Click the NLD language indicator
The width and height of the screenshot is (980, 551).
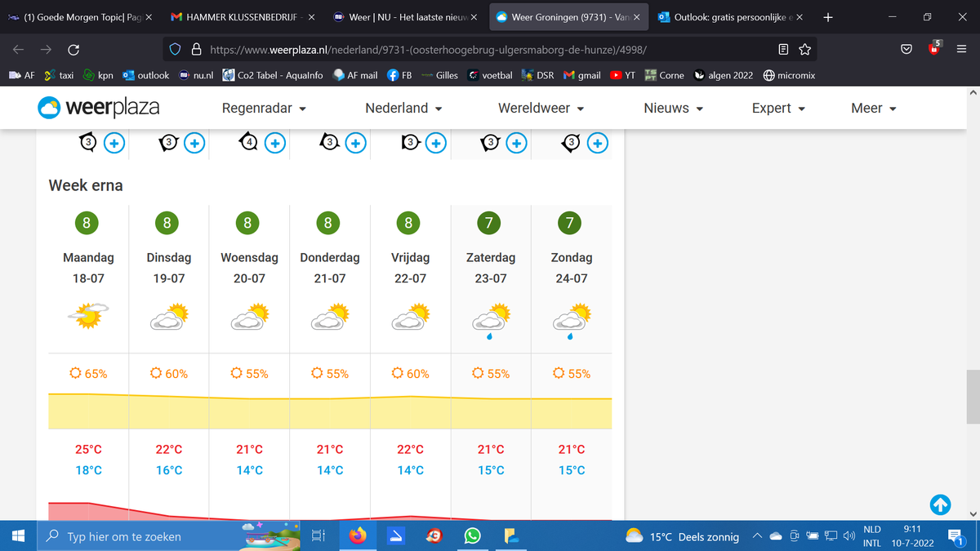coord(872,529)
